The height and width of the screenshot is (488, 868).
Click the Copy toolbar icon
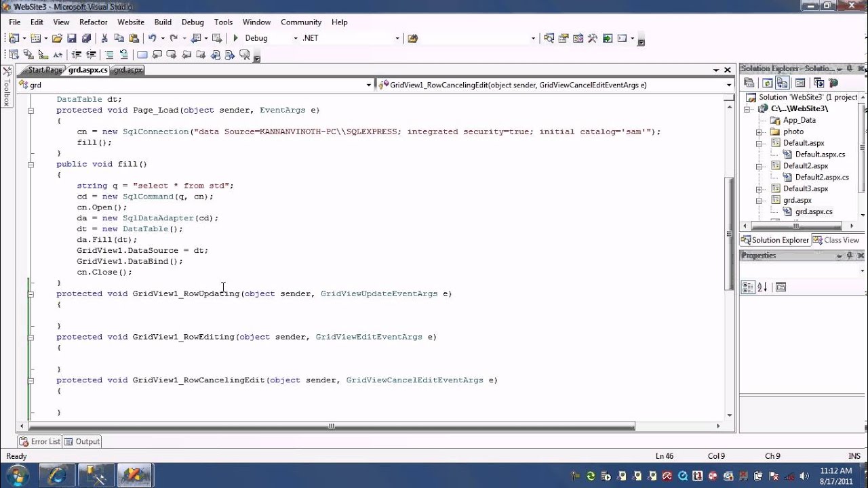(x=119, y=38)
